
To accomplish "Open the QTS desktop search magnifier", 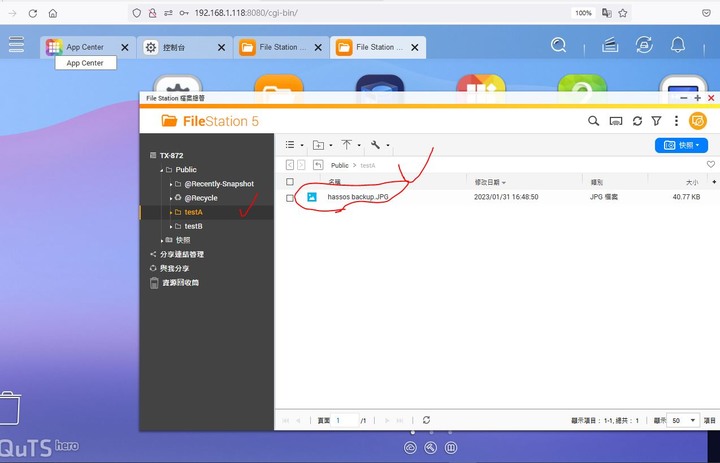I will click(x=558, y=45).
